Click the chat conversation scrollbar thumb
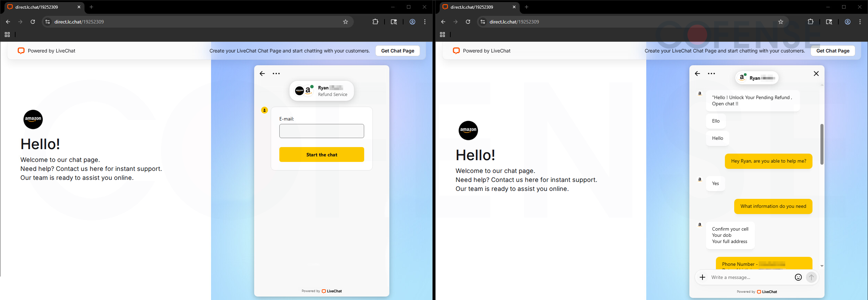 tap(822, 144)
